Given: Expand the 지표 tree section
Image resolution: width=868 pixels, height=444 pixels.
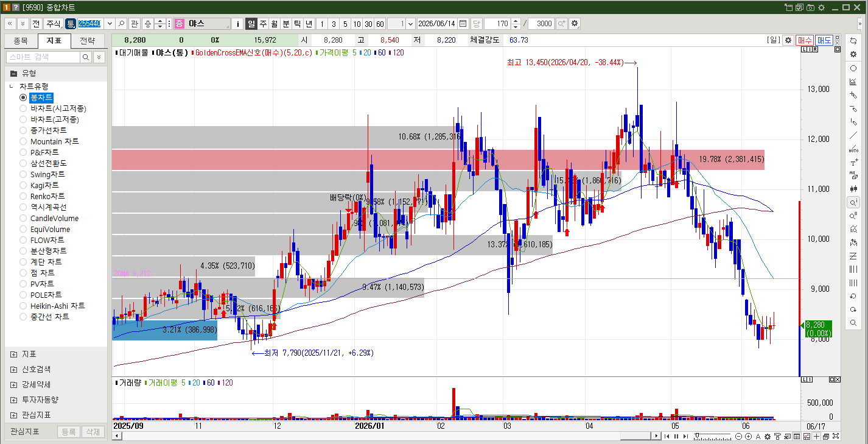Looking at the screenshot, I should point(13,354).
